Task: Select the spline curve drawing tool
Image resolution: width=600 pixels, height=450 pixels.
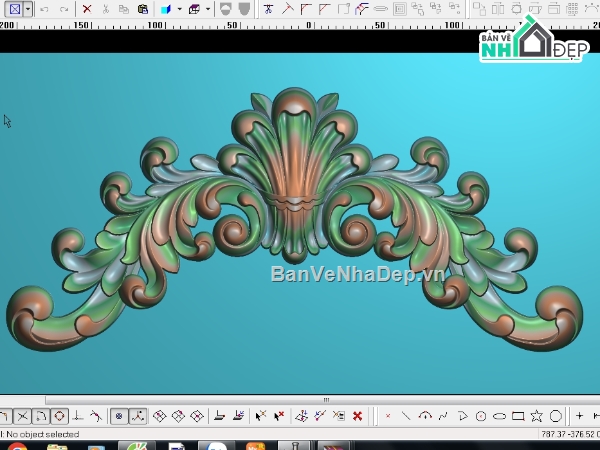Action: 443,416
